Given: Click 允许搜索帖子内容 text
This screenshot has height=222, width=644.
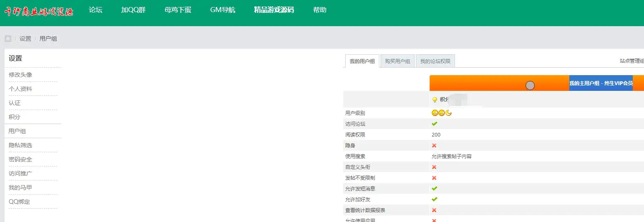Looking at the screenshot, I should point(452,156).
